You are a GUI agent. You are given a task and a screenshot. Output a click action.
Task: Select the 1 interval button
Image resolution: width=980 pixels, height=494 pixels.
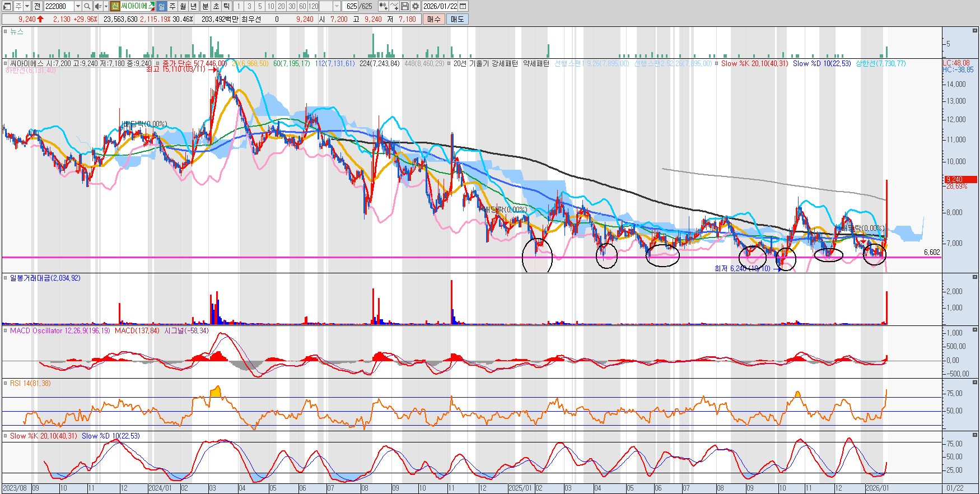239,6
